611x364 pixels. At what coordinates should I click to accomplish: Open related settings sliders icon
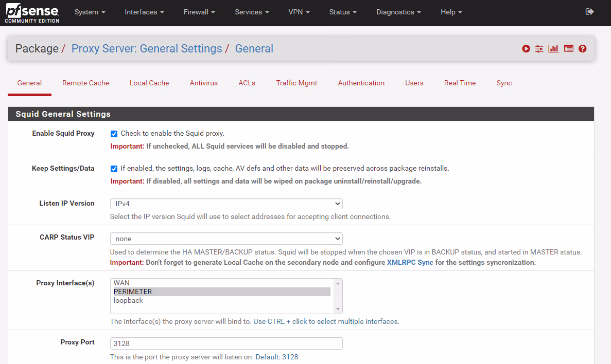(x=539, y=49)
